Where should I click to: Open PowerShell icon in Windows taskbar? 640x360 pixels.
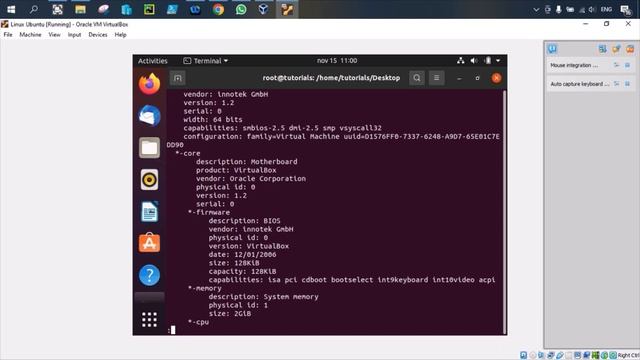172,9
